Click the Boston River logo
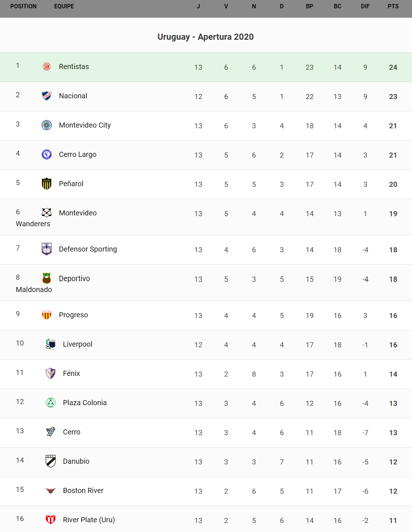Image resolution: width=412 pixels, height=532 pixels. tap(51, 490)
